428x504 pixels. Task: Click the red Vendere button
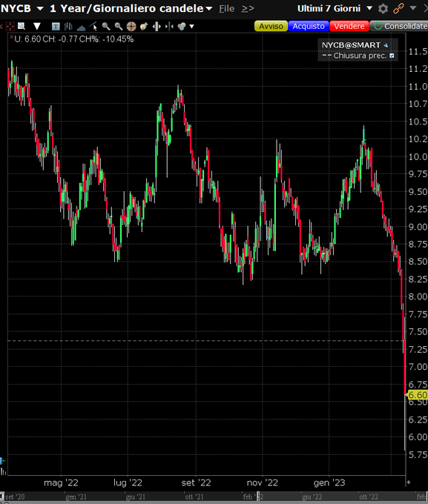(x=349, y=26)
